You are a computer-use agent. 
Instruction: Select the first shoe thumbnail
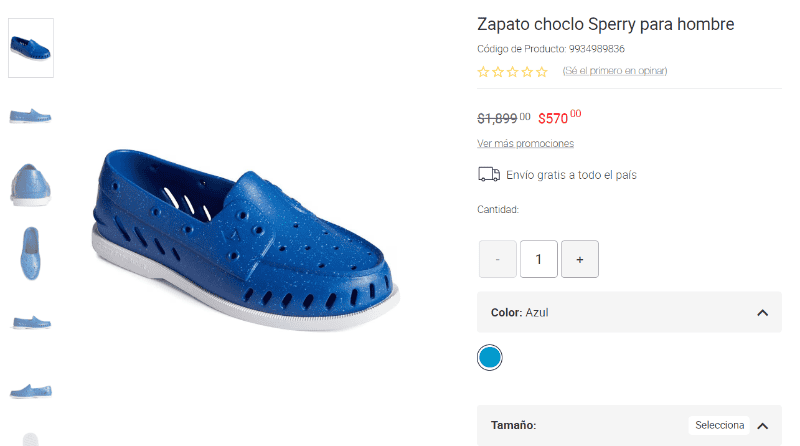pyautogui.click(x=31, y=48)
